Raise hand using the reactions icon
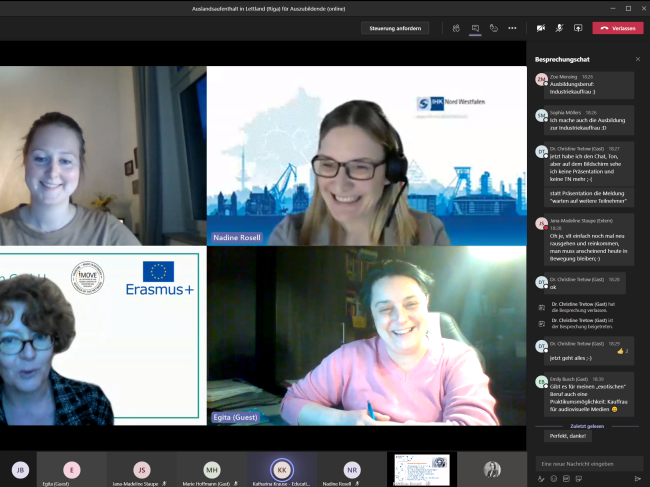650x487 pixels. 494,28
